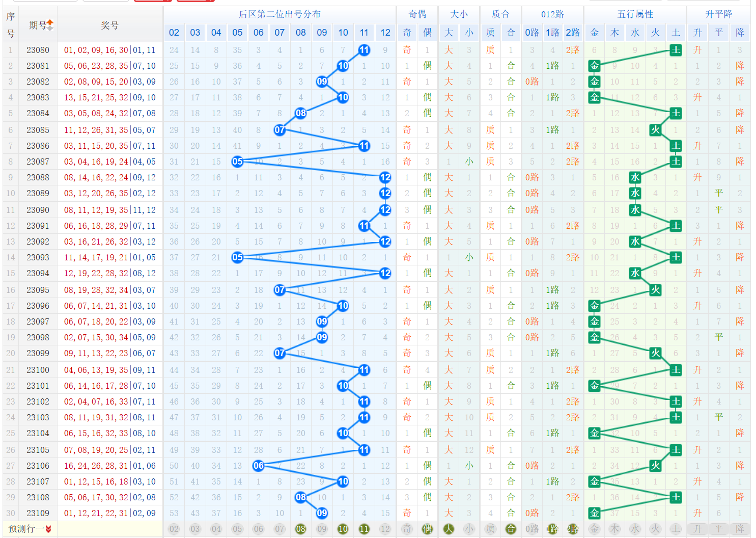Toggle 偶 selection in the prediction row

[428, 529]
